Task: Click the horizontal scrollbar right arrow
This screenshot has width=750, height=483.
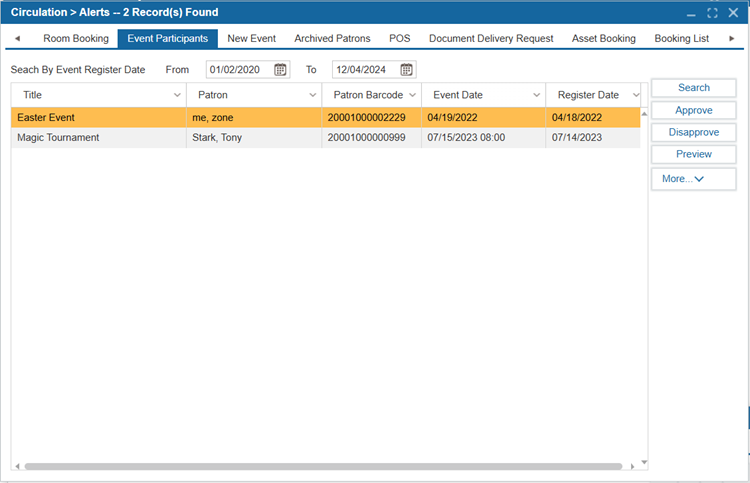Action: click(x=632, y=466)
